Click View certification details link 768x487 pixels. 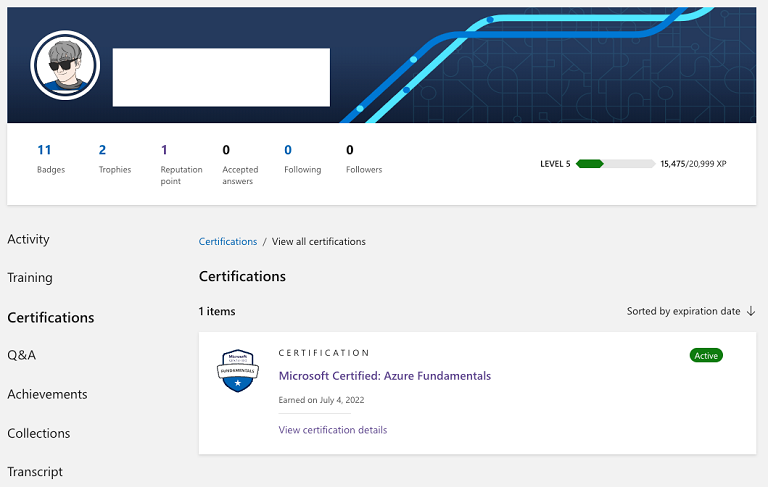click(x=332, y=430)
